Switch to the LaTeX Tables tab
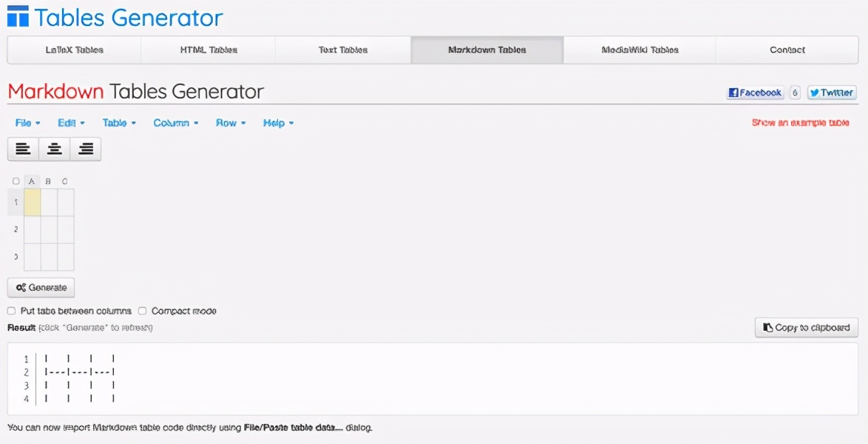868x444 pixels. click(x=74, y=50)
